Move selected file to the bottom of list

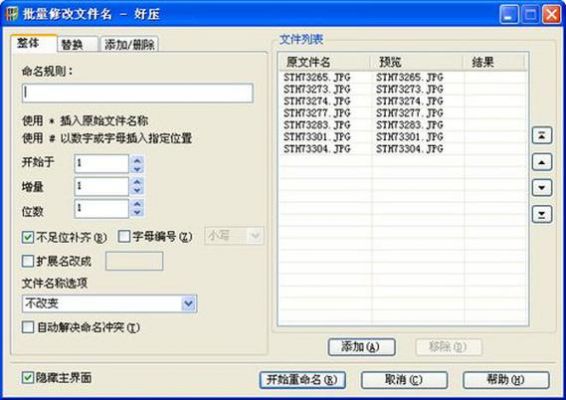click(542, 214)
